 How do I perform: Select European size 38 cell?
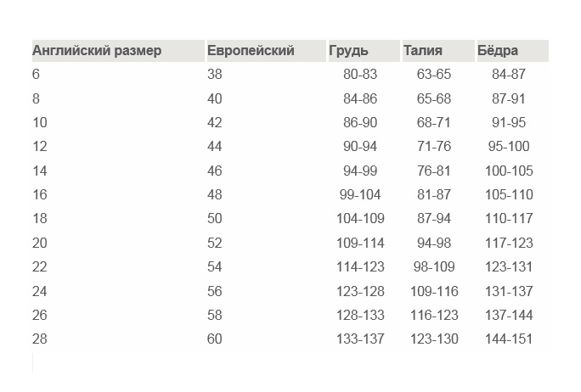tap(214, 75)
